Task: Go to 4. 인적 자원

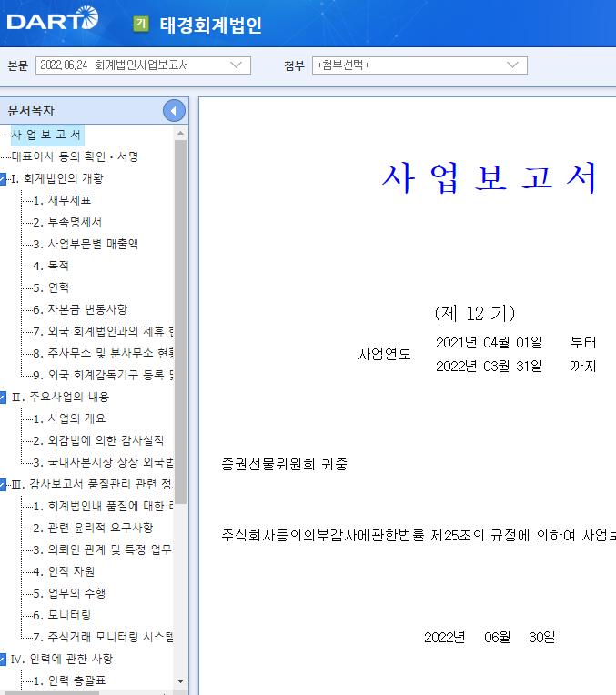Action: point(64,572)
